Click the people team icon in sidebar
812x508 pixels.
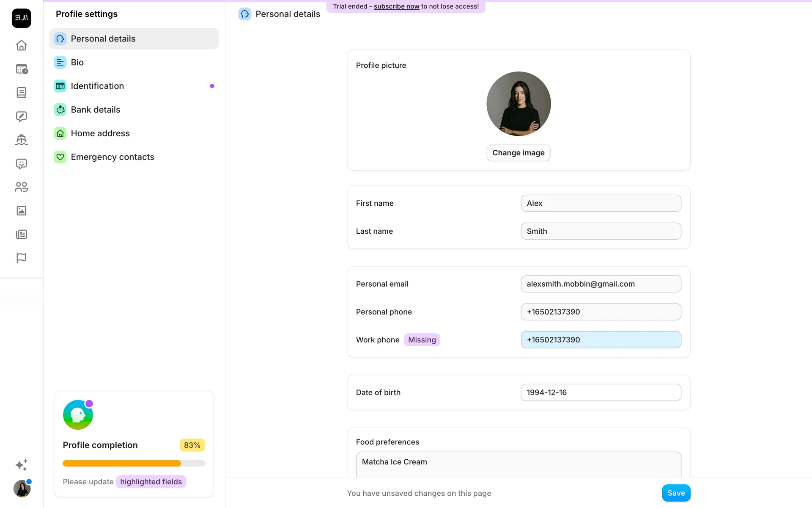point(21,187)
